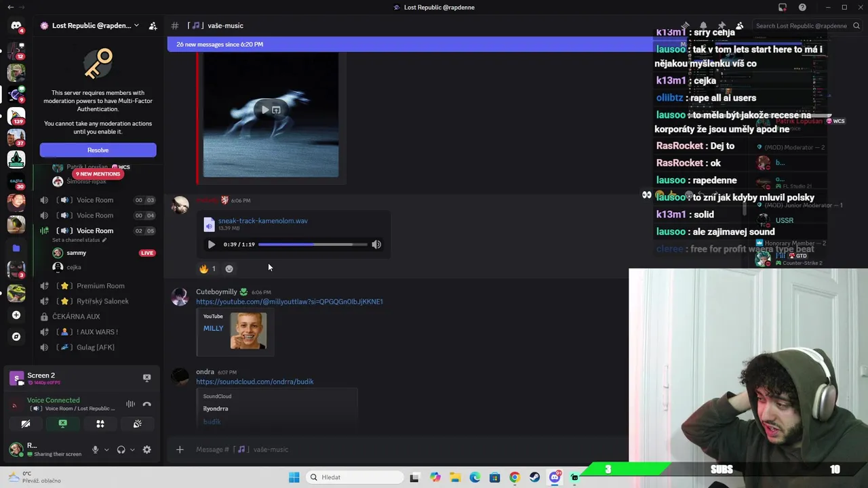Viewport: 868px width, 488px height.
Task: Toggle headphones deafen
Action: 121,449
